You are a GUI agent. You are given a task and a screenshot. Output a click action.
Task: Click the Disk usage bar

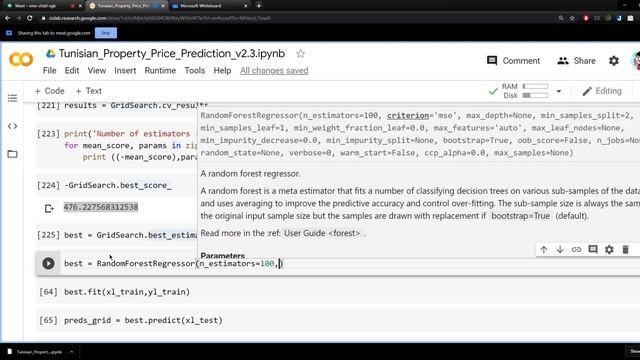[535, 96]
